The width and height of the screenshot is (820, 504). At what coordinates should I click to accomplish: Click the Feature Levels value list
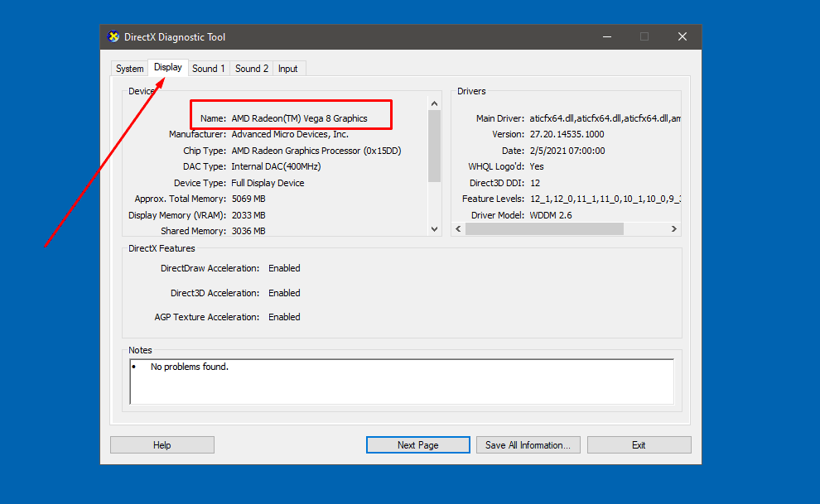[x=605, y=199]
